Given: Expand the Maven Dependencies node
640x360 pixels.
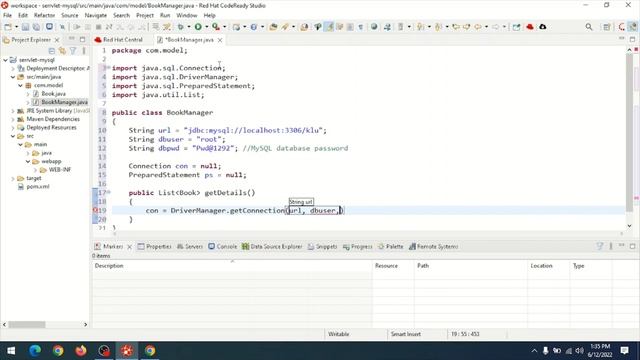Looking at the screenshot, I should pos(13,119).
